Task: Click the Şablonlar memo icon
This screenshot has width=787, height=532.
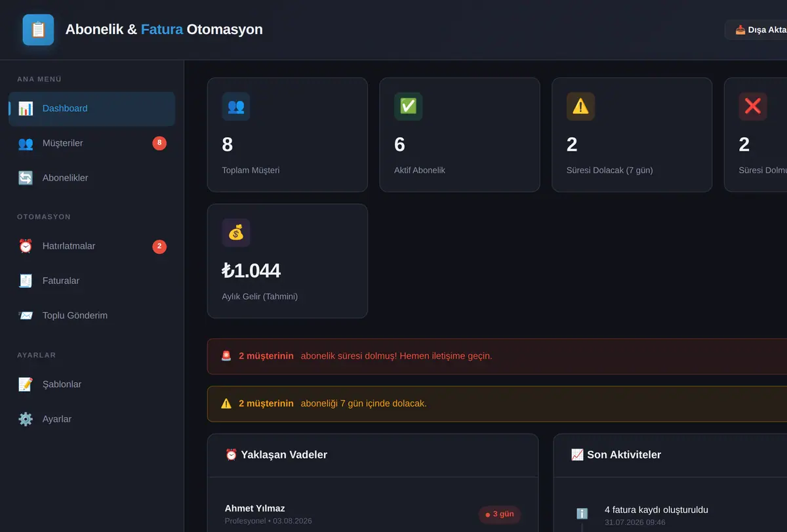Action: (x=26, y=385)
